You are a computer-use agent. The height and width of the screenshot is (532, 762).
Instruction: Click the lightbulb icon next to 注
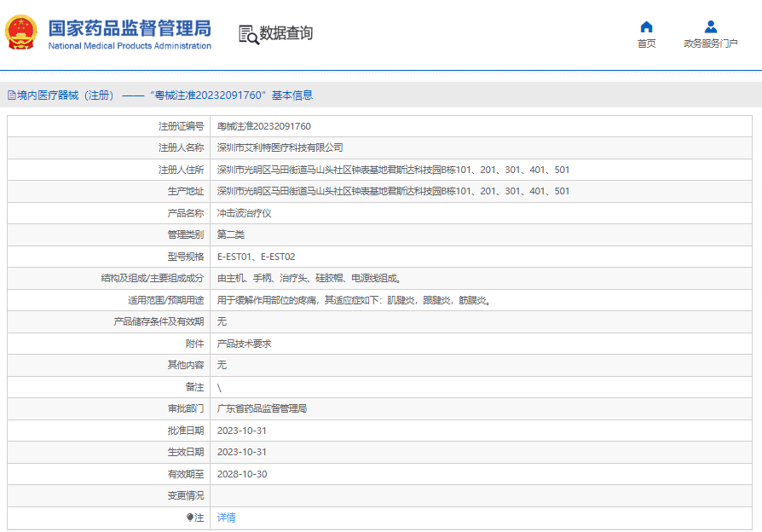pyautogui.click(x=190, y=518)
